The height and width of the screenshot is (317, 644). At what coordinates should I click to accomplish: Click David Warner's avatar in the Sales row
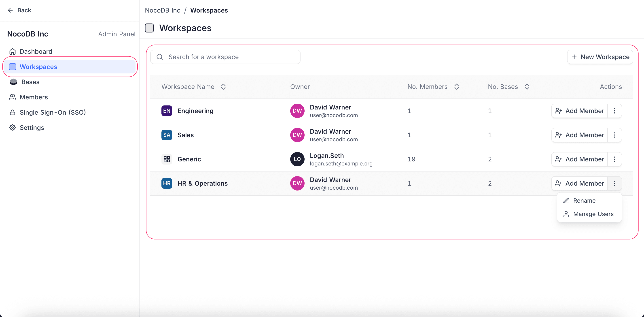pos(297,135)
